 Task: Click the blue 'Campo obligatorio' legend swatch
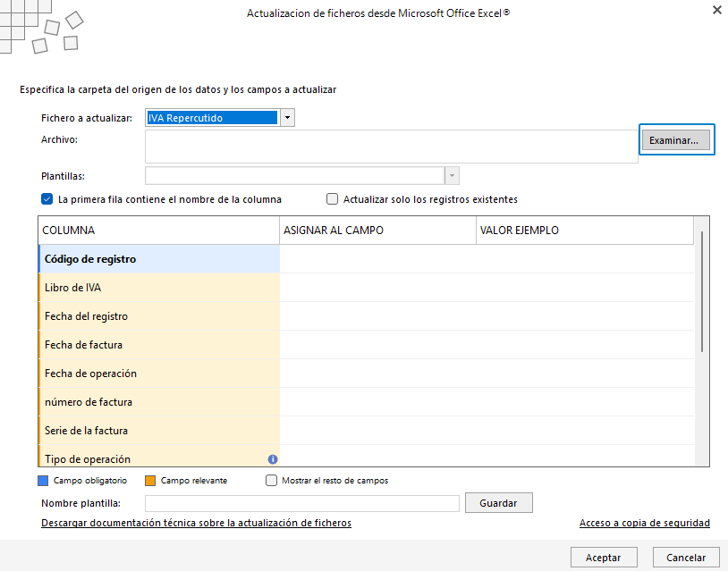coord(43,481)
